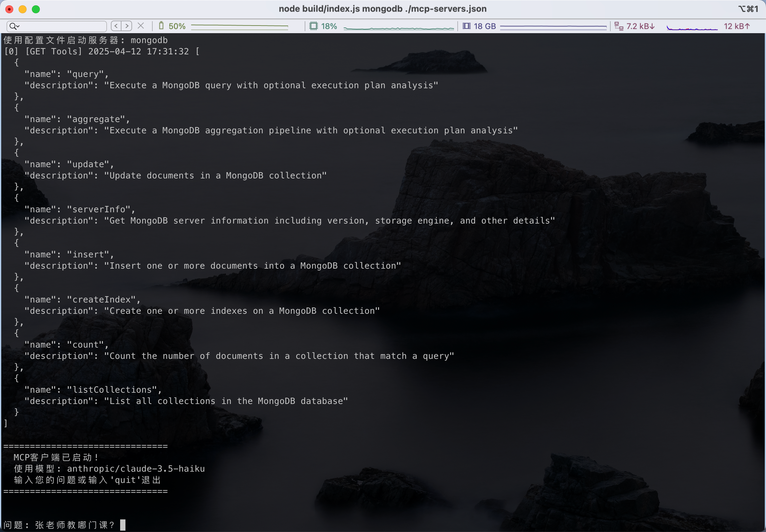The width and height of the screenshot is (766, 532).
Task: Go to next search result arrow
Action: [x=127, y=26]
